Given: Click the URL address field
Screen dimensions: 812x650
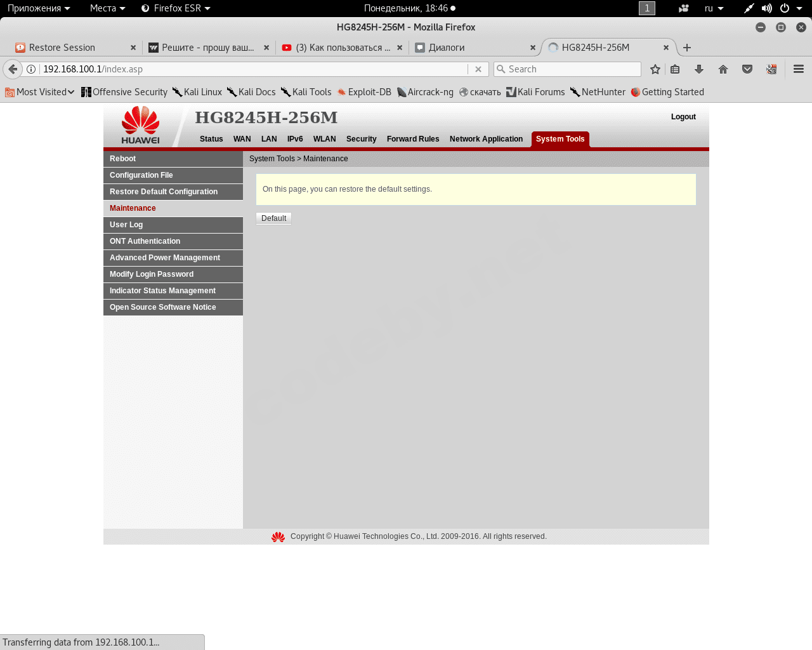Looking at the screenshot, I should [254, 69].
